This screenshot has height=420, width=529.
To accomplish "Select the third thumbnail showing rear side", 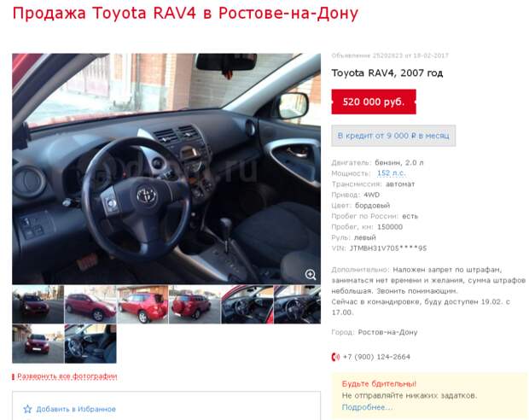I will 142,305.
